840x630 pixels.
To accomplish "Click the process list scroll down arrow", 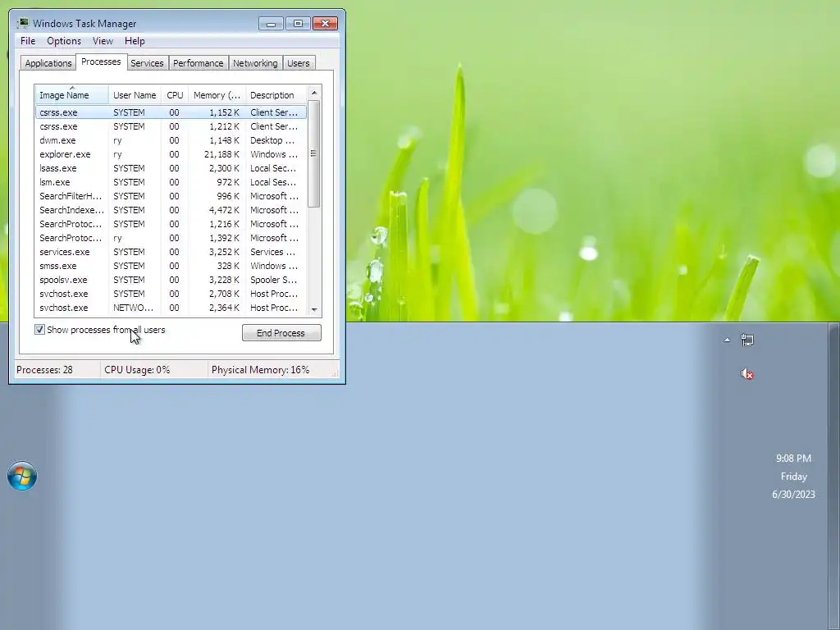I will [314, 309].
